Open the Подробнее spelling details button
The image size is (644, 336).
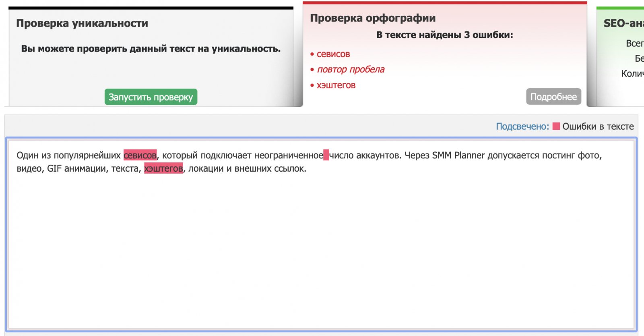click(x=553, y=97)
